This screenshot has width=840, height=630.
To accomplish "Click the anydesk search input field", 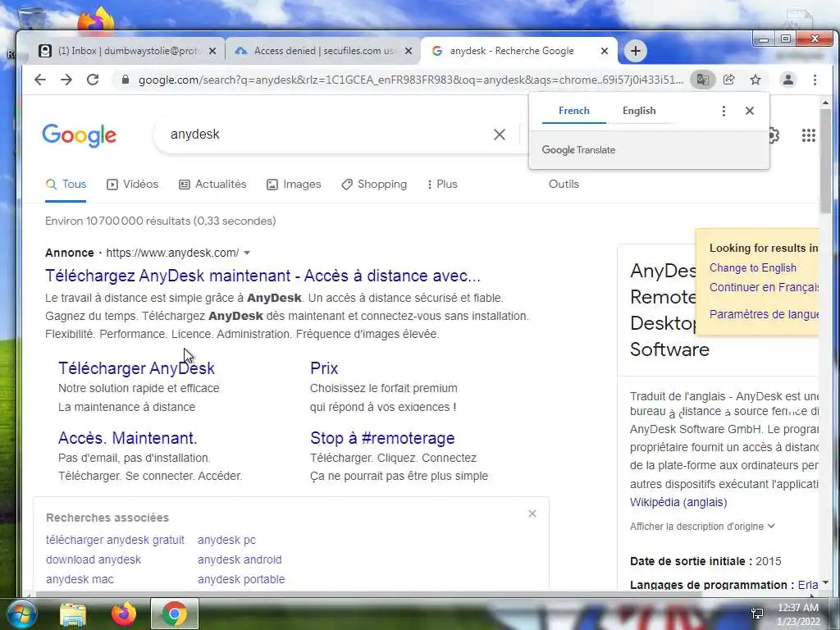I will 326,135.
